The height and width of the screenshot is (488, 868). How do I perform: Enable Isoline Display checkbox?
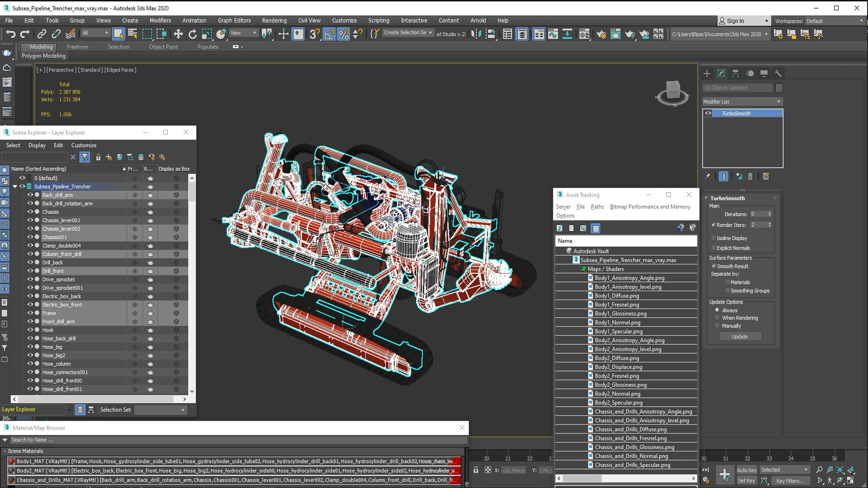click(x=713, y=238)
